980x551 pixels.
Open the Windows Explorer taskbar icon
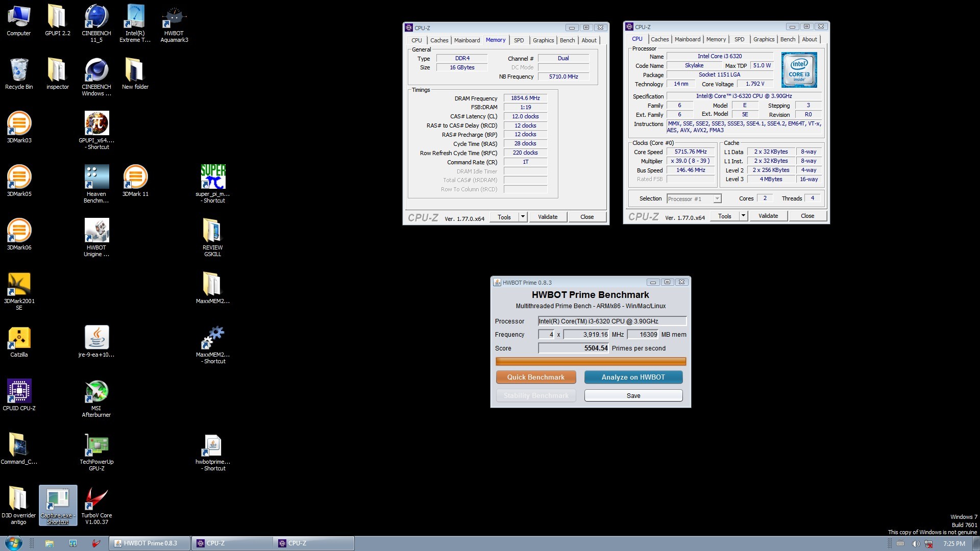pos(50,543)
